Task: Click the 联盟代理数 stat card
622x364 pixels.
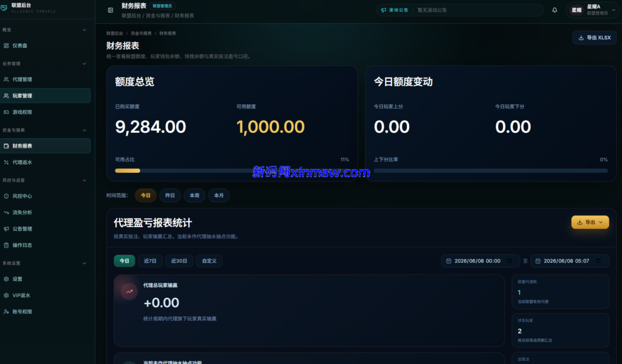Action: click(x=560, y=292)
